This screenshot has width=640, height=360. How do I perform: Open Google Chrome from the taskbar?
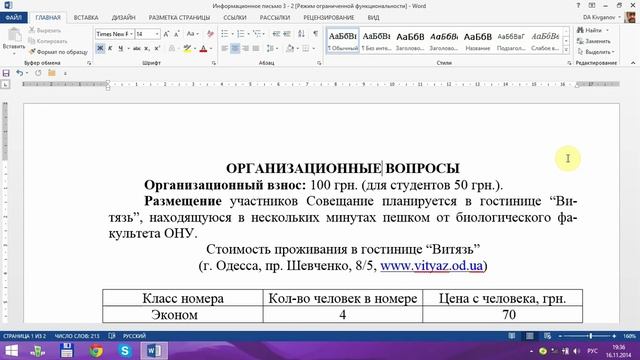pyautogui.click(x=96, y=351)
